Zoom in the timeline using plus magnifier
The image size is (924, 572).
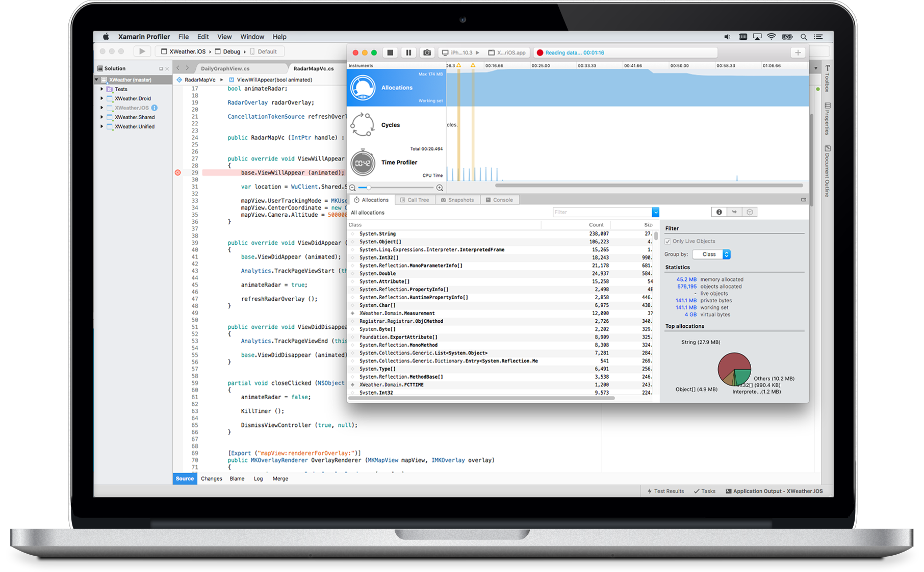[440, 188]
